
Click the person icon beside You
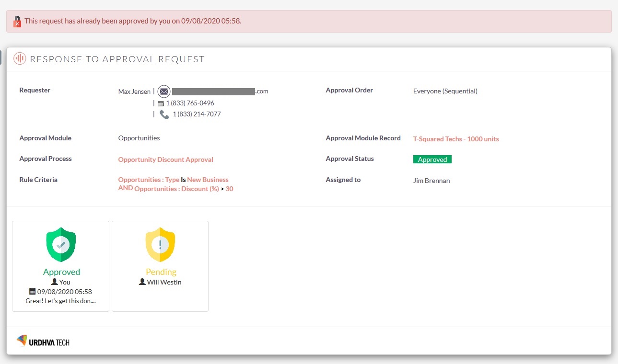pyautogui.click(x=54, y=282)
